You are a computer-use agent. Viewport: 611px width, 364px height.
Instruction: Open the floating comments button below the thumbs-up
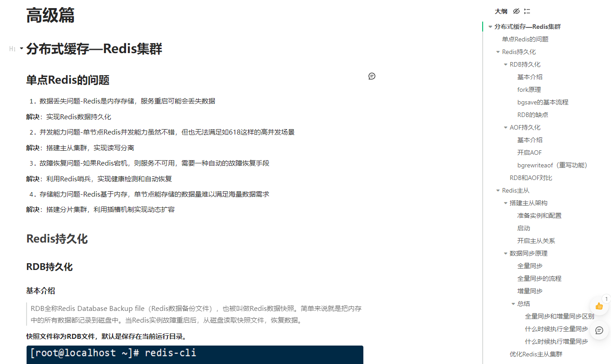tap(599, 330)
